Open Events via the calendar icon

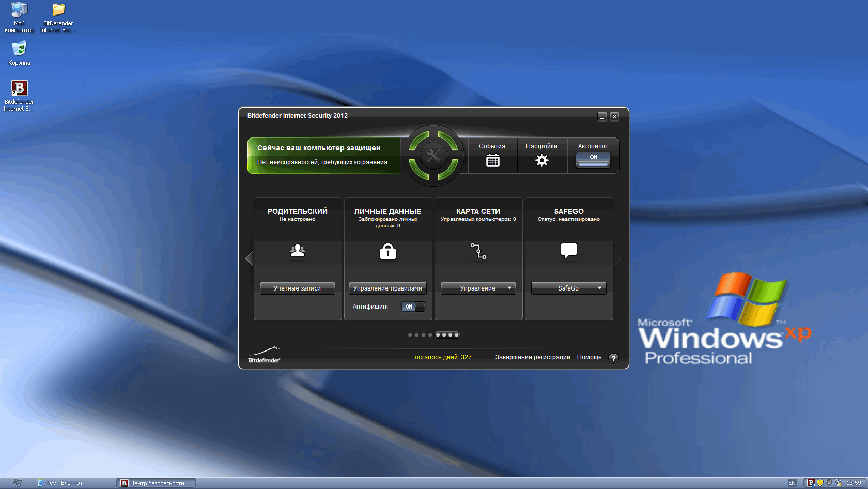[493, 161]
